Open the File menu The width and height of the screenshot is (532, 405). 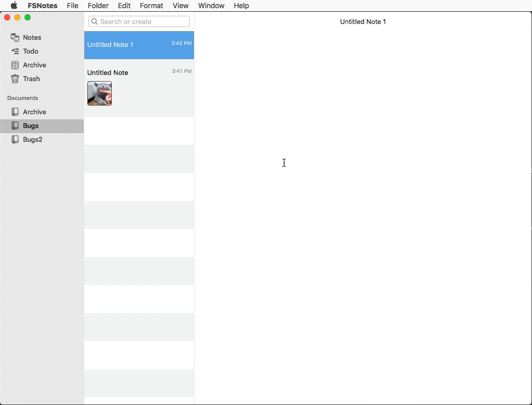tap(72, 6)
